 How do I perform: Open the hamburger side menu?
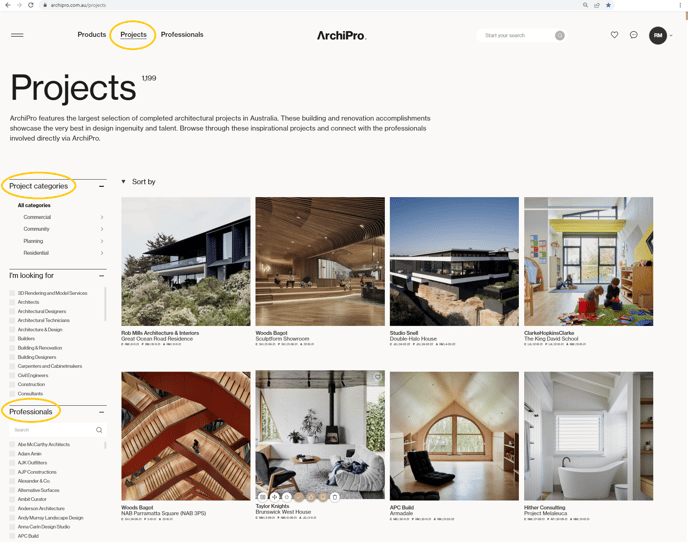click(x=17, y=35)
